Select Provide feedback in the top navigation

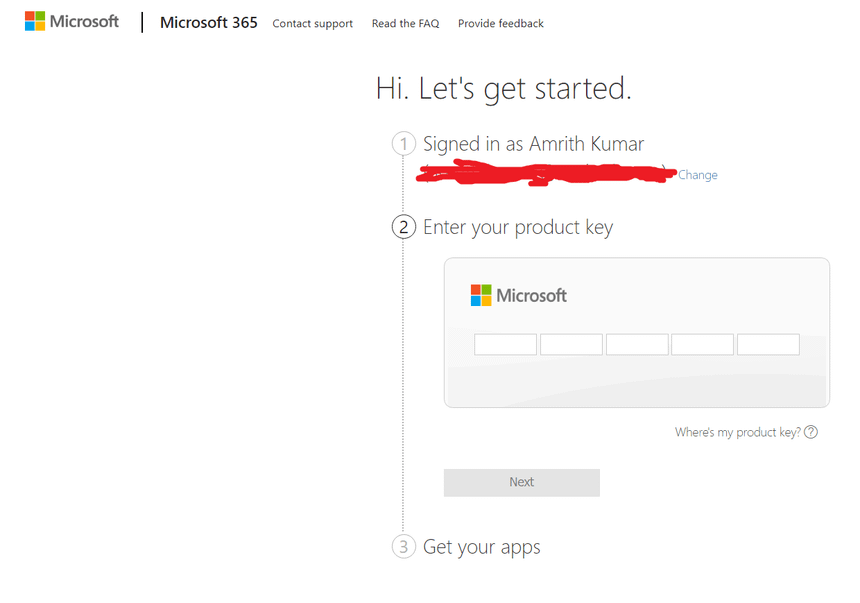(x=500, y=23)
